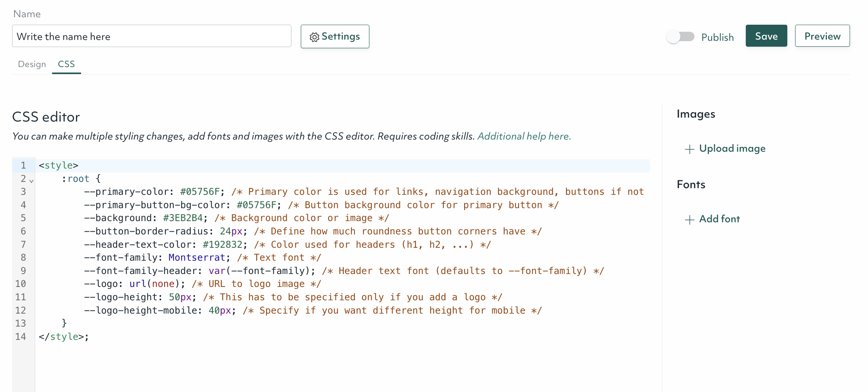Click the gear icon in Settings button
Viewport: 868px width, 392px height.
(x=314, y=37)
